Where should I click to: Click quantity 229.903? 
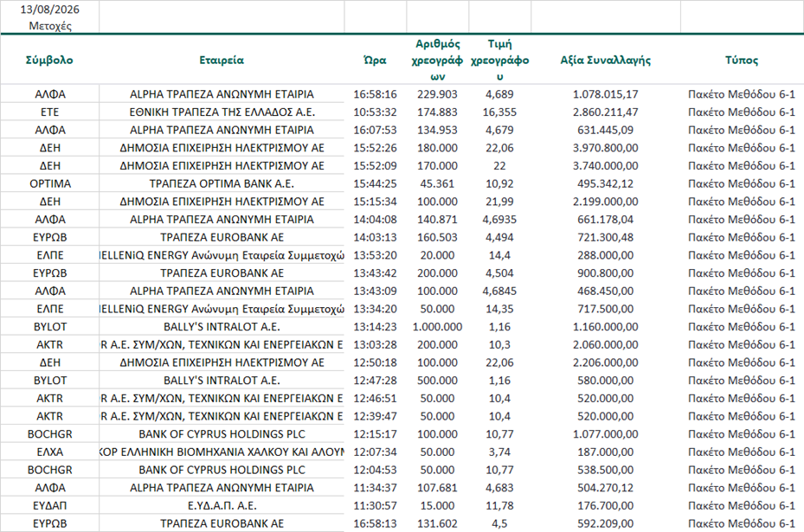click(x=437, y=94)
